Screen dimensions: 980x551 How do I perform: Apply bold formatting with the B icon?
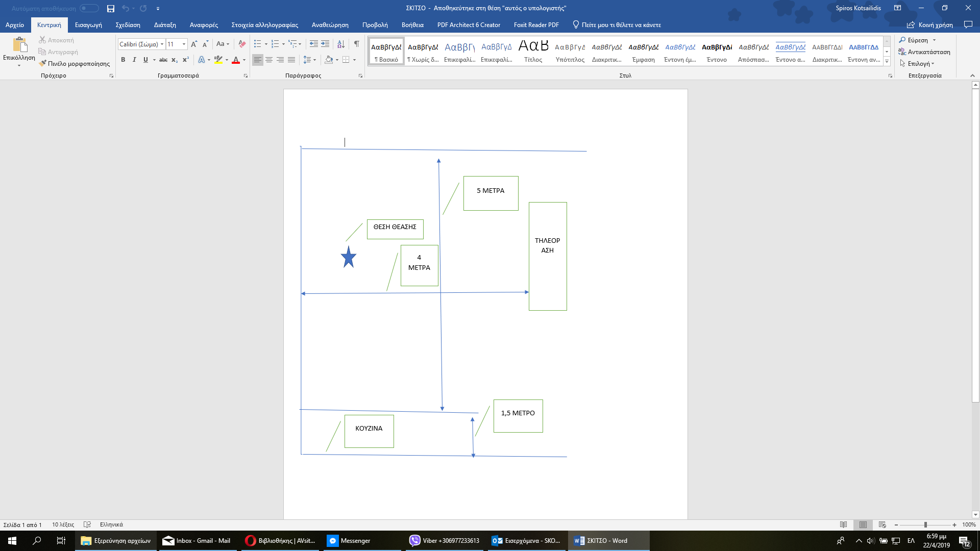coord(123,60)
